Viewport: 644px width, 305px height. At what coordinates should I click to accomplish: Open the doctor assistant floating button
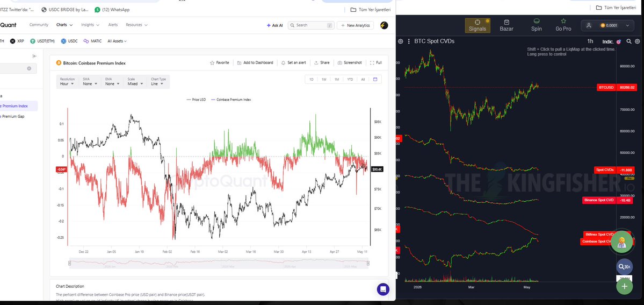click(621, 243)
